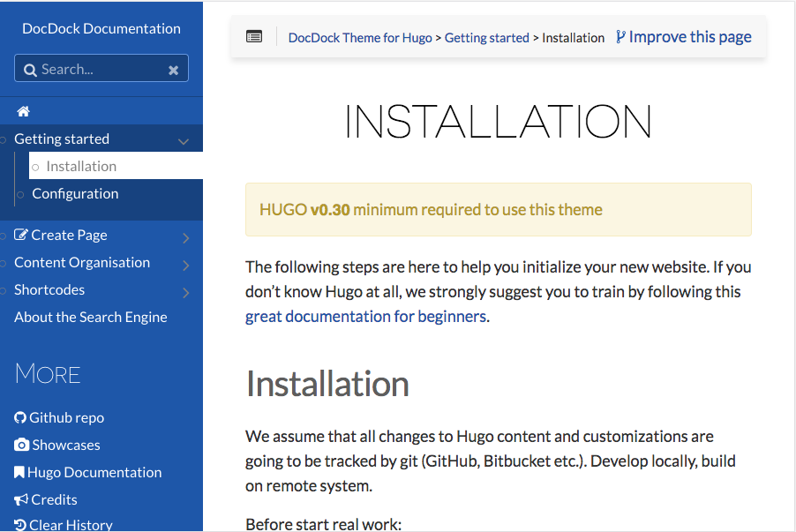Click the Credits megaphone icon
The image size is (796, 532).
[20, 499]
